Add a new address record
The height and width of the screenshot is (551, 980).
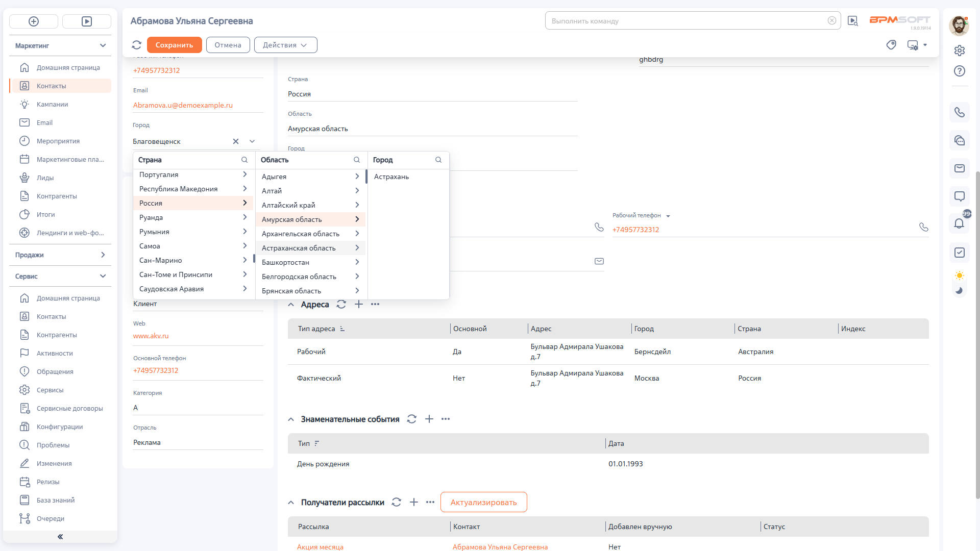[x=359, y=304]
